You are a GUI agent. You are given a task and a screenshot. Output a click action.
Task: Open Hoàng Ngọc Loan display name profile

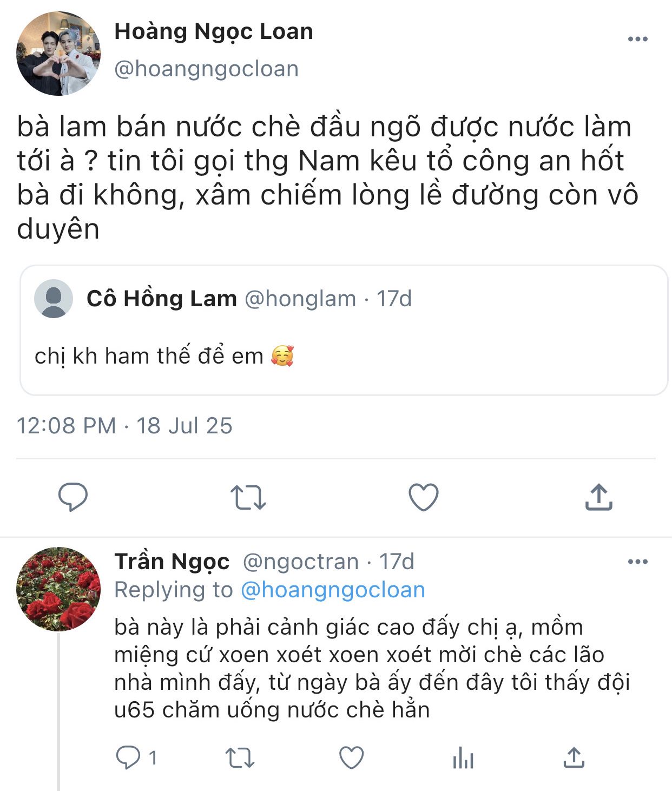click(214, 31)
